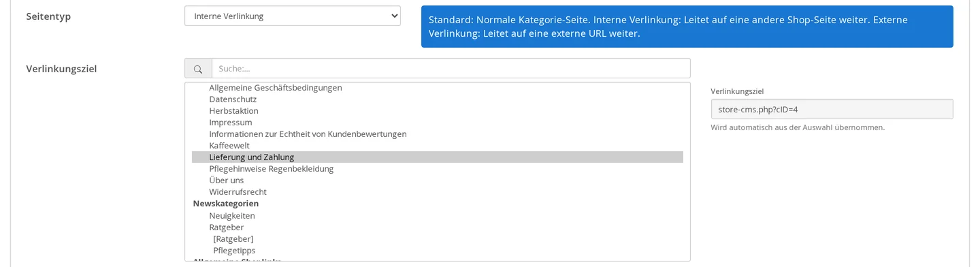The image size is (980, 267).
Task: Choose Herbstaktion from the list
Action: point(437,111)
